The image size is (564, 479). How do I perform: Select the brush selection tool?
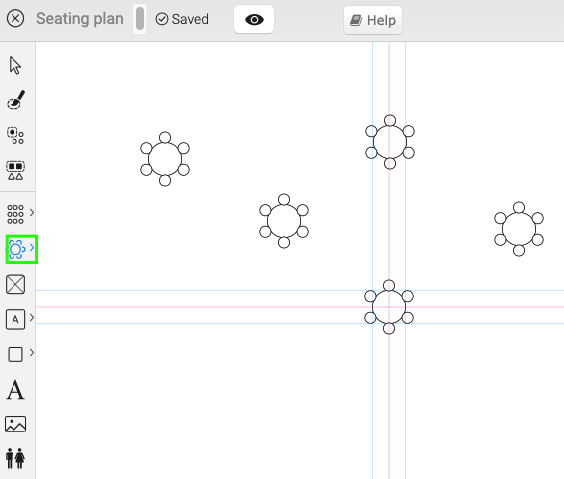(16, 100)
